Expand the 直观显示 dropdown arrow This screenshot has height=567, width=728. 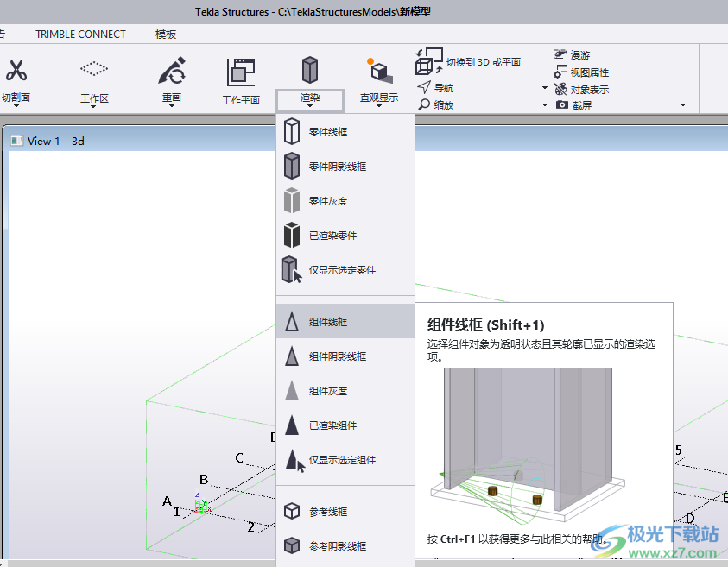pos(379,106)
